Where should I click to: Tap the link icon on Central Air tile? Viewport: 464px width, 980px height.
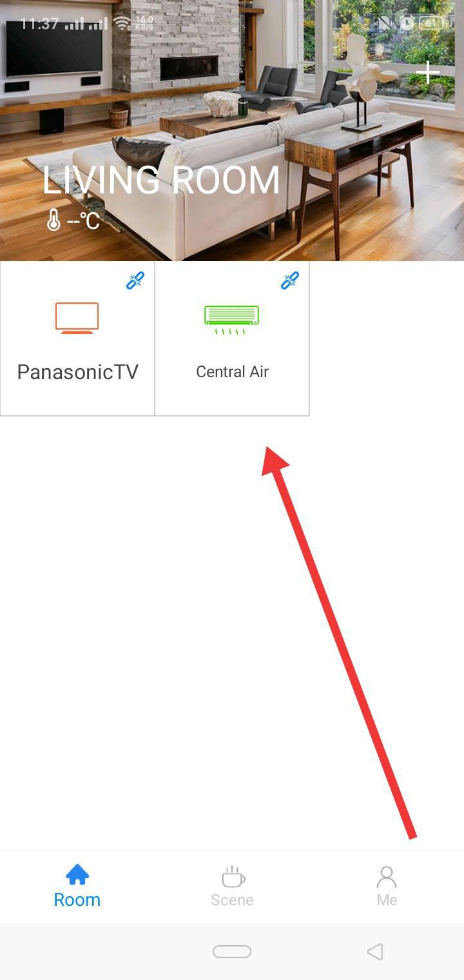pos(290,280)
